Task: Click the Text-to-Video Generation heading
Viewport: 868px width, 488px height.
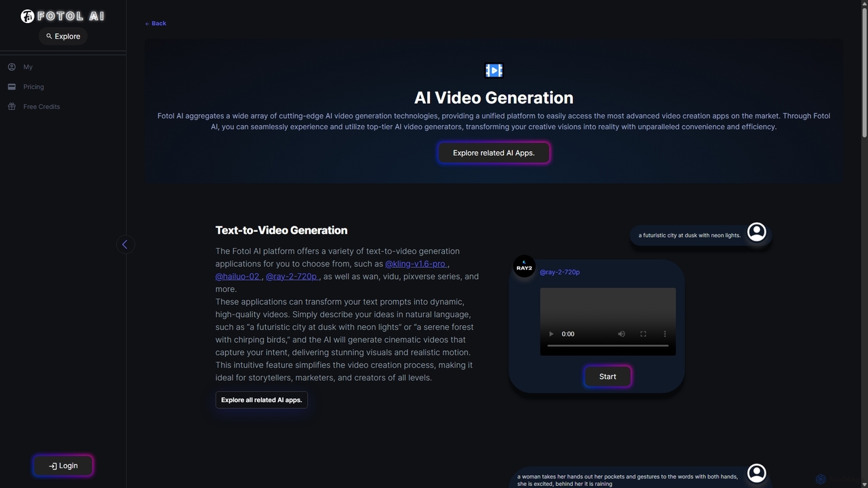Action: [x=281, y=230]
